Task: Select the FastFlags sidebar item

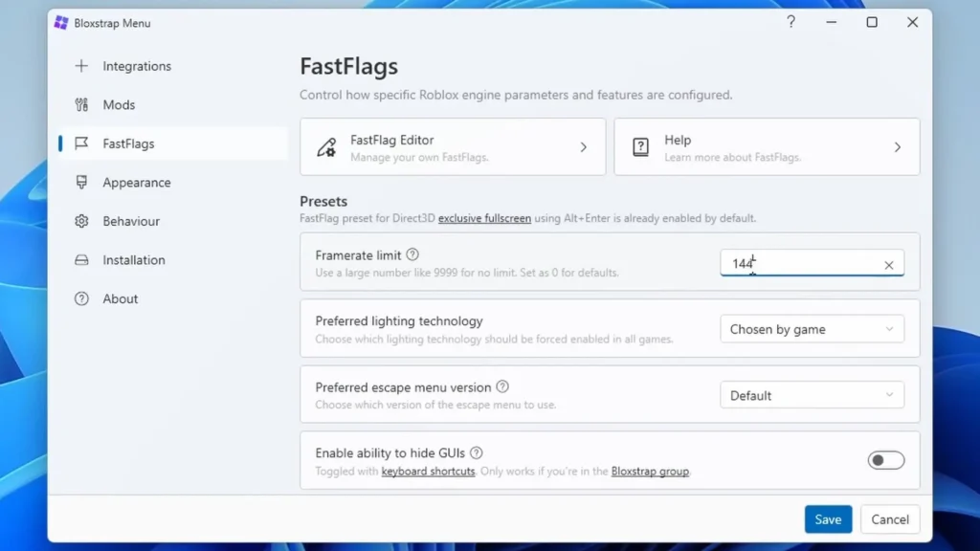Action: (x=173, y=143)
